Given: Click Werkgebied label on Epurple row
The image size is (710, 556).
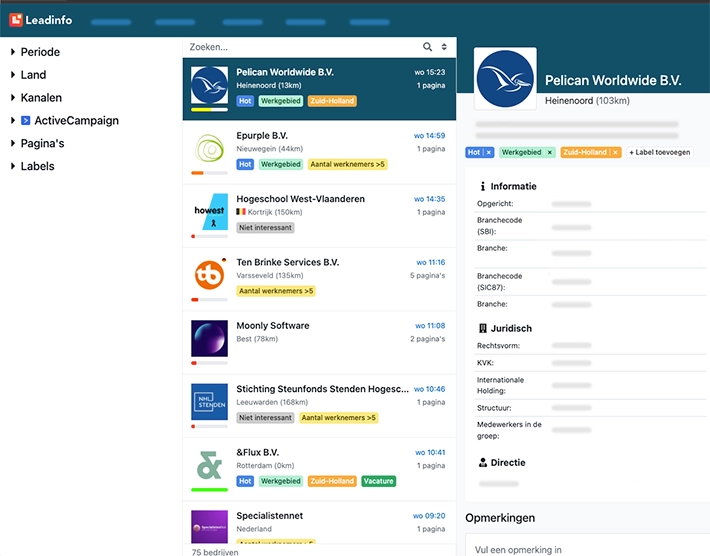Looking at the screenshot, I should click(280, 164).
